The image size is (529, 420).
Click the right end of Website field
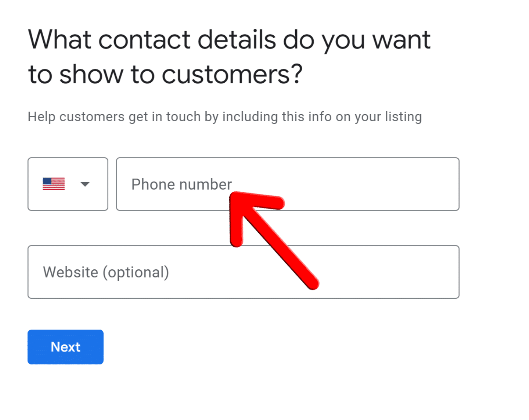tap(445, 272)
